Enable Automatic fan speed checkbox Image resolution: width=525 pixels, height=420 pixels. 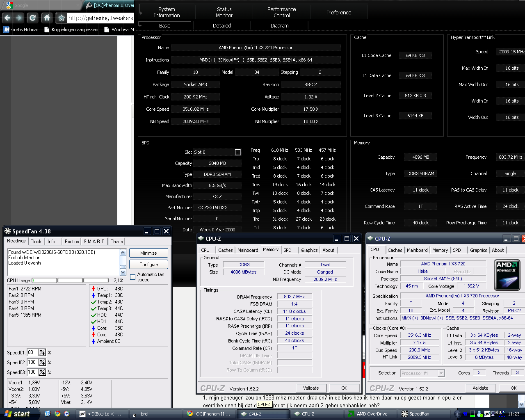click(132, 277)
